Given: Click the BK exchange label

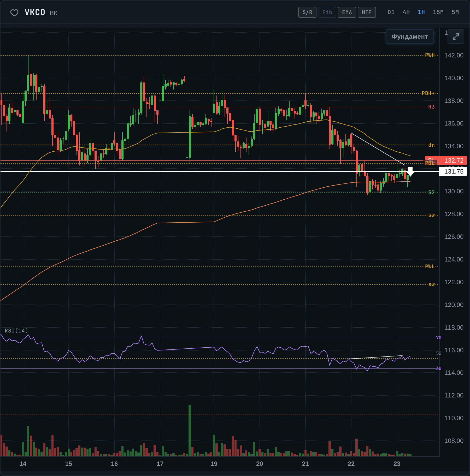Looking at the screenshot, I should (54, 13).
